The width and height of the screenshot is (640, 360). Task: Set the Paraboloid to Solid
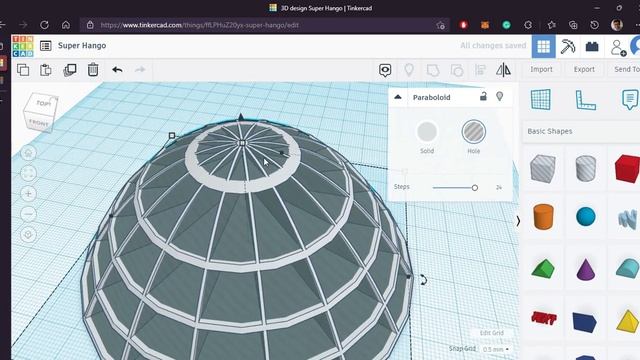(427, 132)
